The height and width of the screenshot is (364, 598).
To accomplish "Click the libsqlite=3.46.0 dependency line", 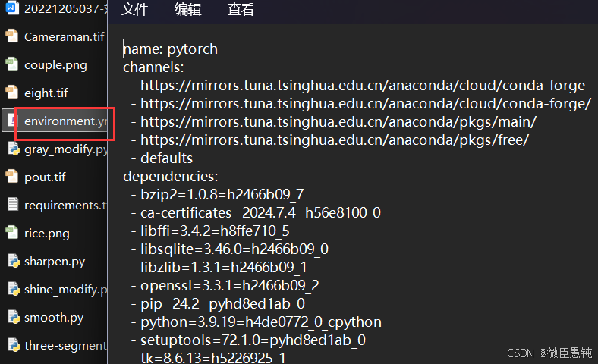I will [230, 249].
